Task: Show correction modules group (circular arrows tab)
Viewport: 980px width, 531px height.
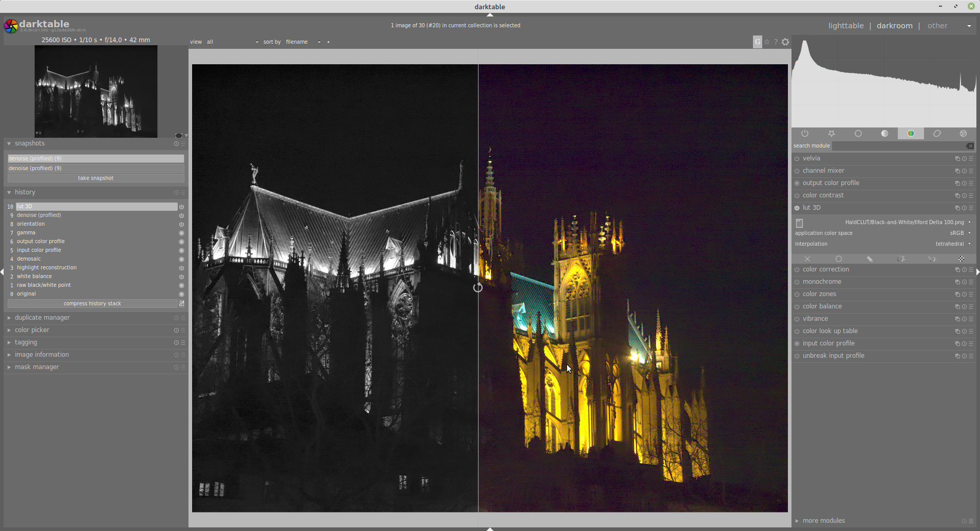Action: click(x=937, y=134)
